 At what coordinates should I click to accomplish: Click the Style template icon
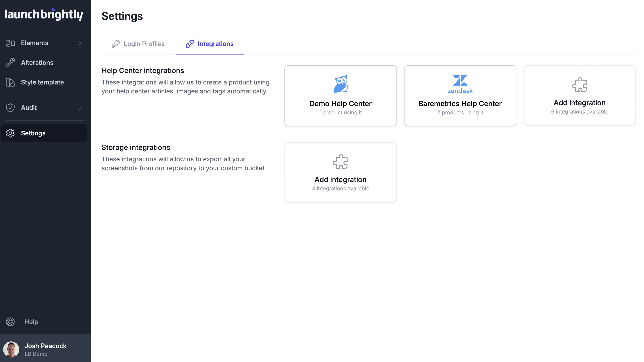coord(10,82)
